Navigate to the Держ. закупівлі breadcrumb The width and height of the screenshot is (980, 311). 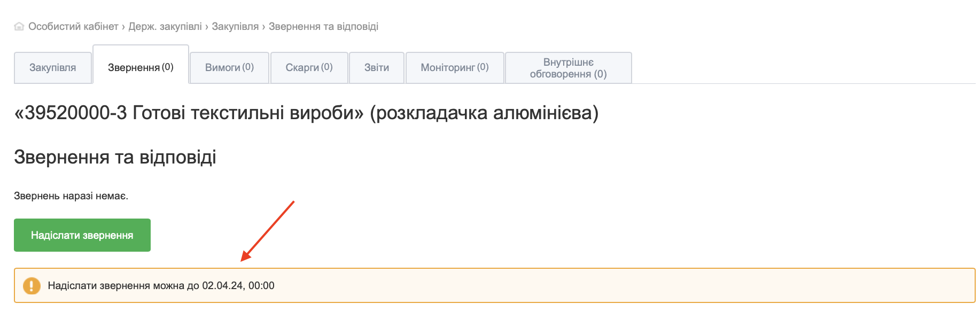tap(165, 27)
